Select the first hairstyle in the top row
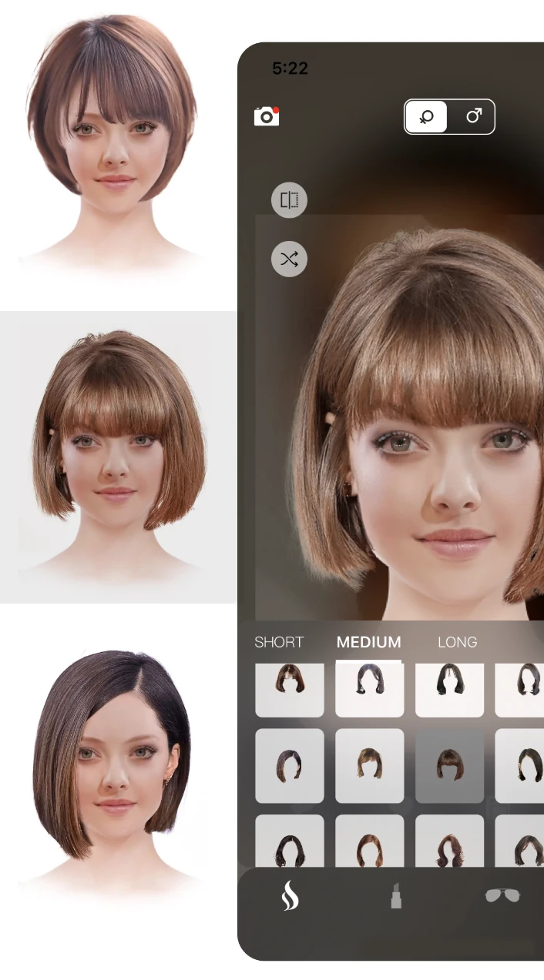 tap(290, 687)
